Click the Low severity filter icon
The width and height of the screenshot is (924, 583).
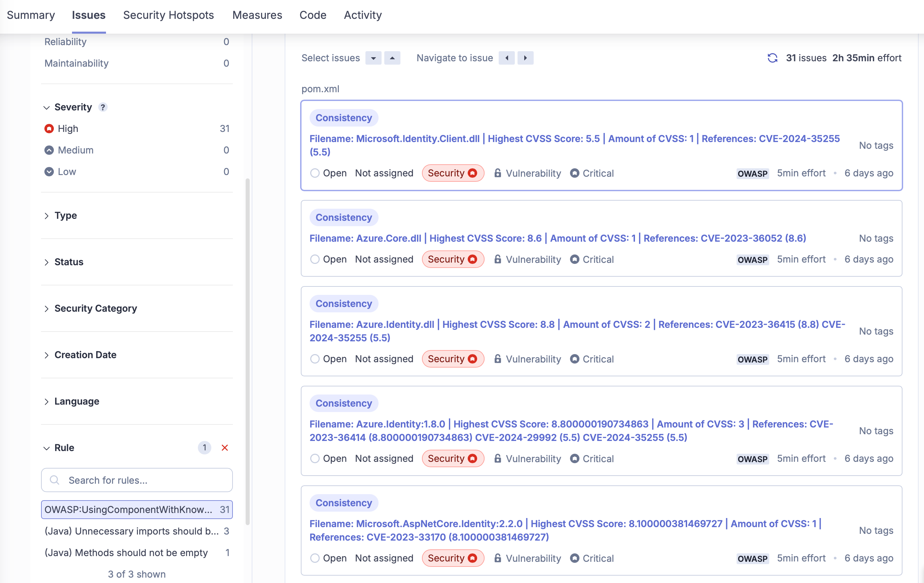[x=49, y=172]
